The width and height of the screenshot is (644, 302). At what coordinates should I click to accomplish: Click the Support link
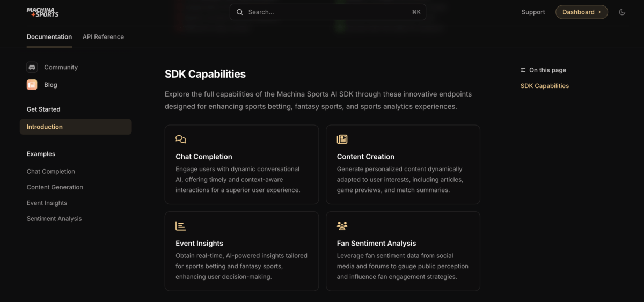[533, 12]
